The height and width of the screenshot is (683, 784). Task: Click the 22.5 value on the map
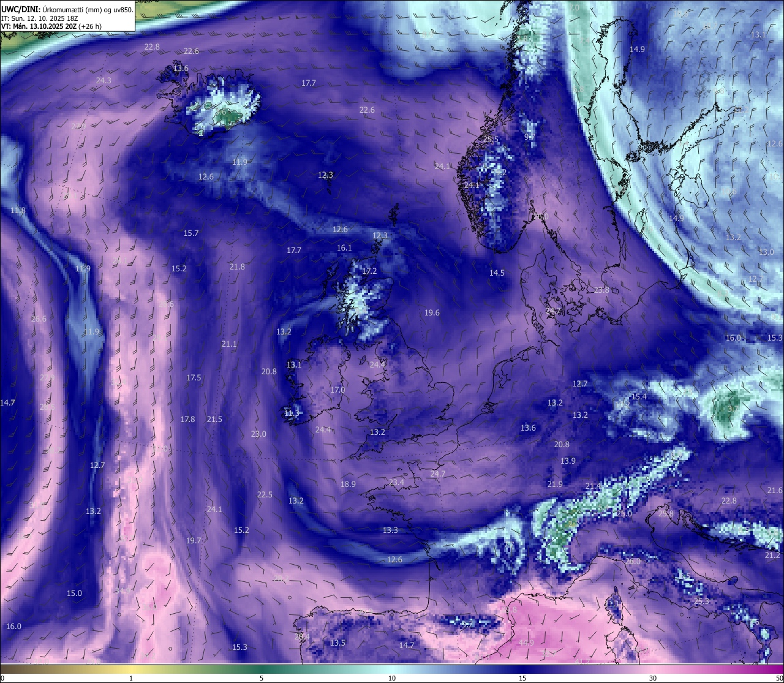[x=265, y=494]
